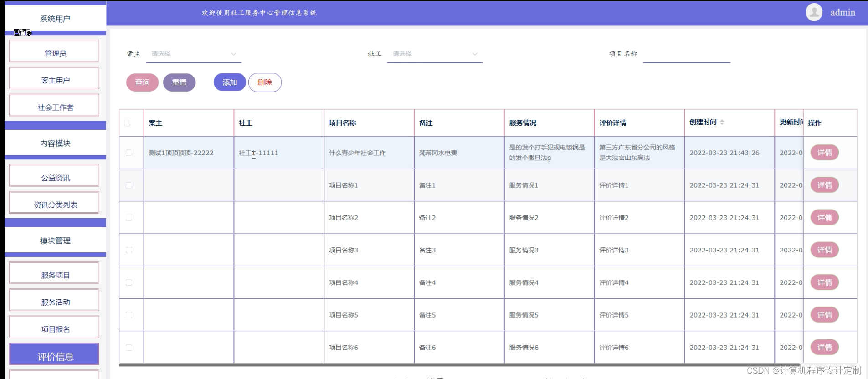868x379 pixels.
Task: Check the row for 项目名称6
Action: coord(129,347)
